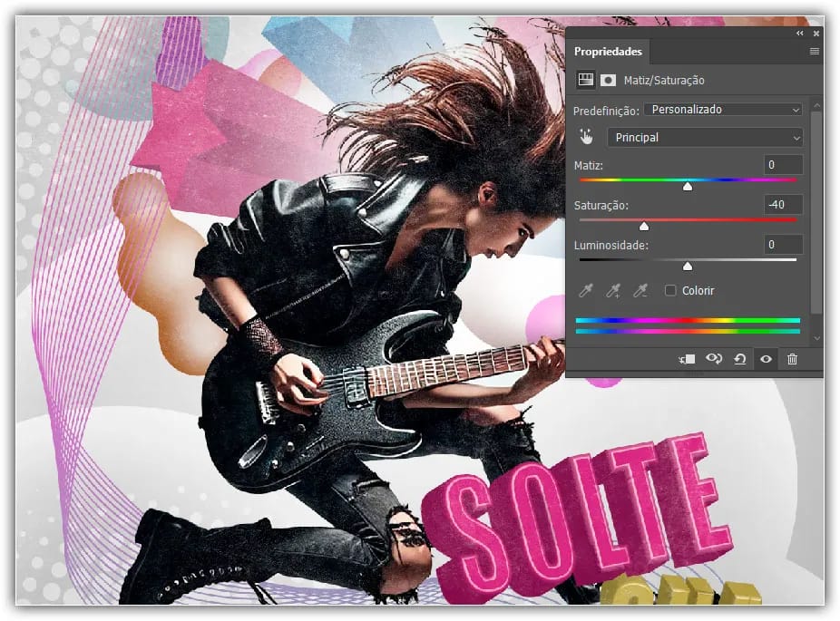This screenshot has width=840, height=621.
Task: Clip adjustment to layer below
Action: (687, 359)
